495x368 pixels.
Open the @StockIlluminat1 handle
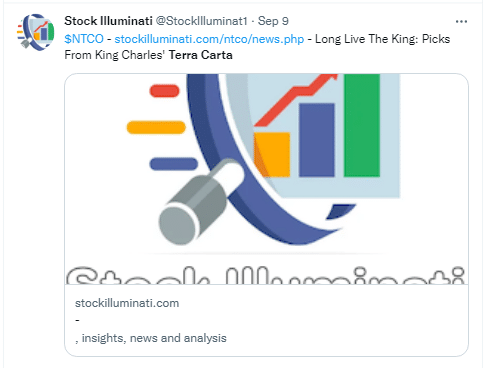click(x=201, y=21)
